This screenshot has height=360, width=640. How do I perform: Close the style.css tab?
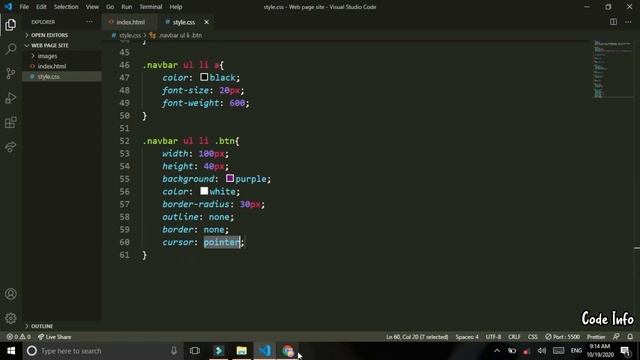click(206, 22)
